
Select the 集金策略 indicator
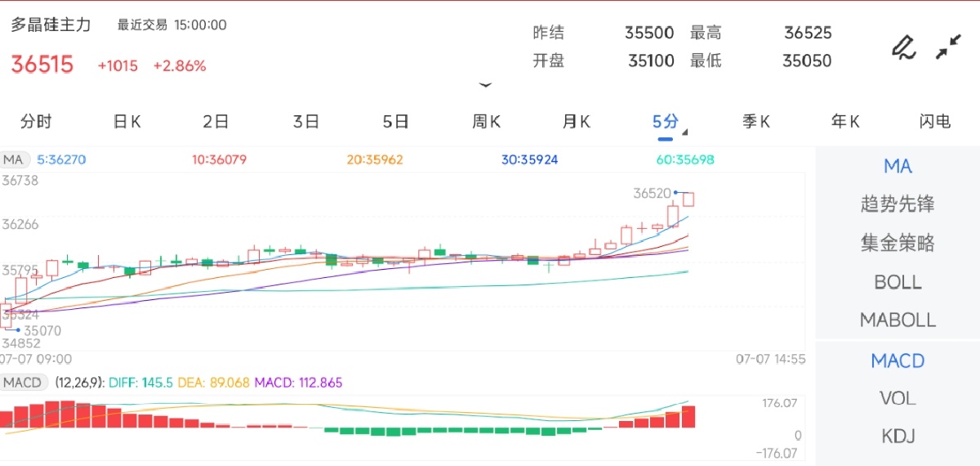[x=898, y=243]
